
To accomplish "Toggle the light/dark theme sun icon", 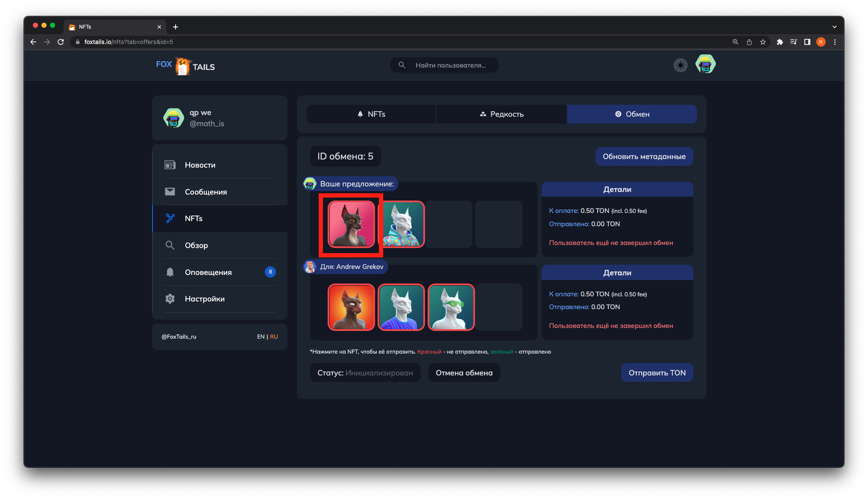I will [680, 65].
